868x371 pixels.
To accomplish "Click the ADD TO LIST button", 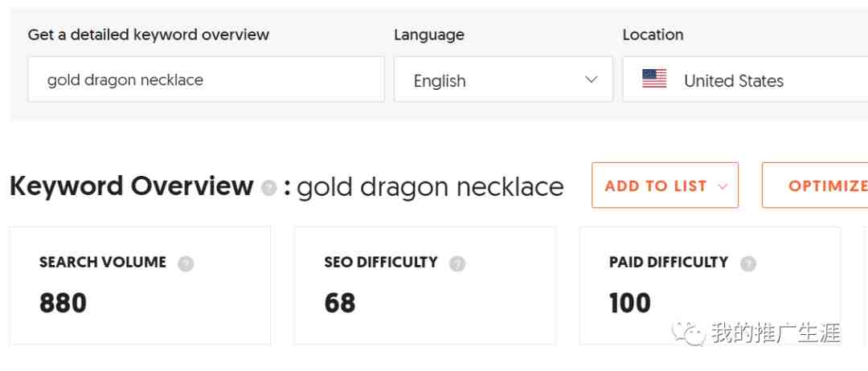I will click(665, 185).
